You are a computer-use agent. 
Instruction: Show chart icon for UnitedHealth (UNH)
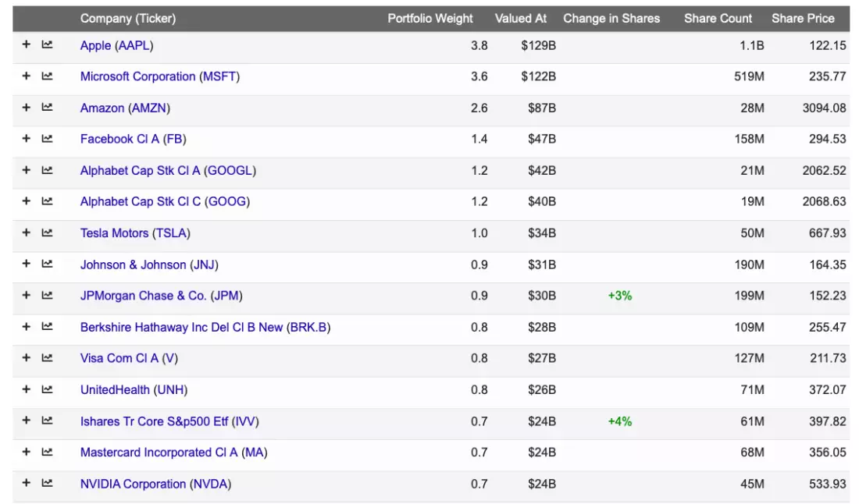click(47, 389)
